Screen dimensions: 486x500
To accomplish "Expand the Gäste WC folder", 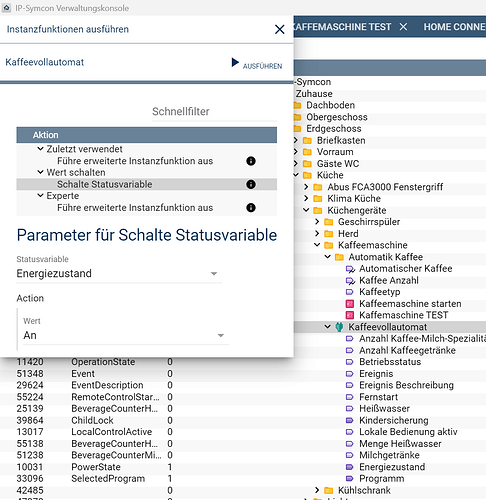I will (x=296, y=163).
